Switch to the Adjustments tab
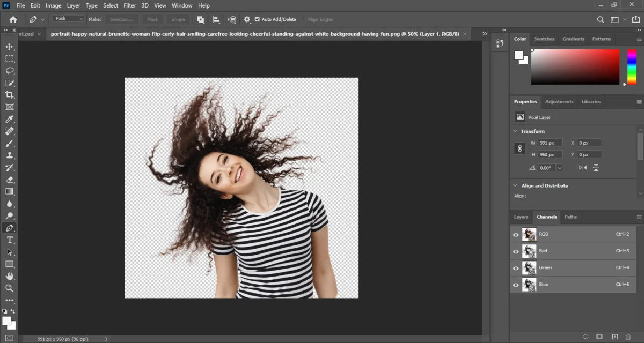Image resolution: width=644 pixels, height=343 pixels. [559, 102]
